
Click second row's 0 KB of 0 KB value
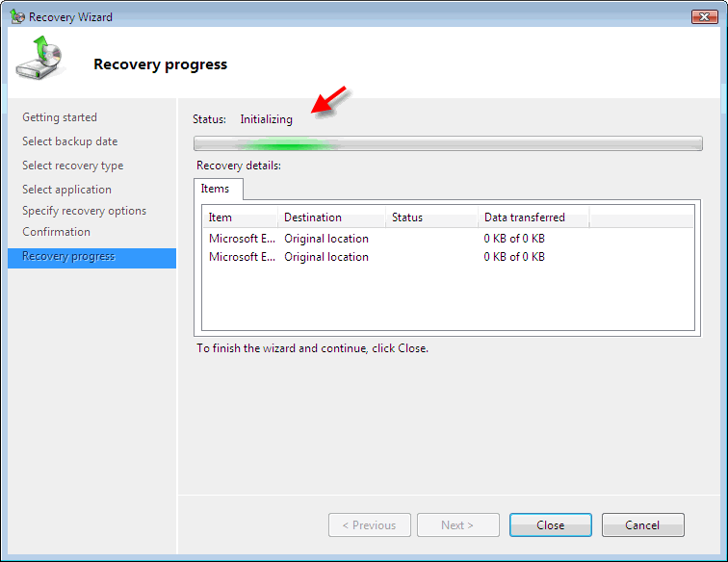tap(514, 257)
